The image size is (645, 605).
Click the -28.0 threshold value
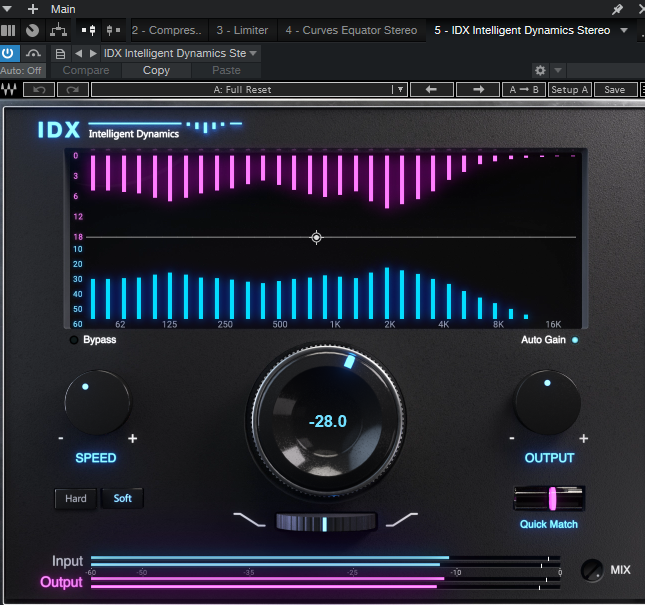[x=327, y=421]
